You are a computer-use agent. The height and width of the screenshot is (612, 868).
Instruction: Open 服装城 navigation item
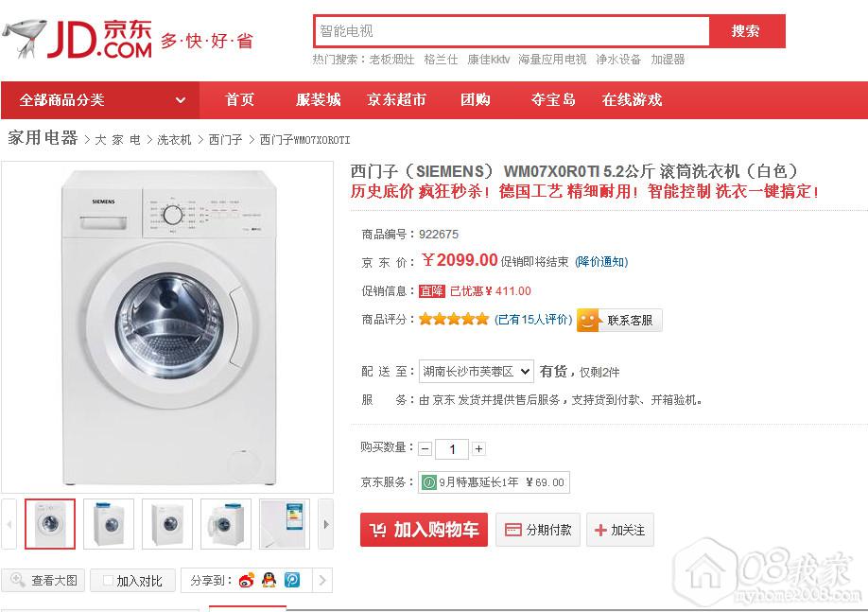318,100
